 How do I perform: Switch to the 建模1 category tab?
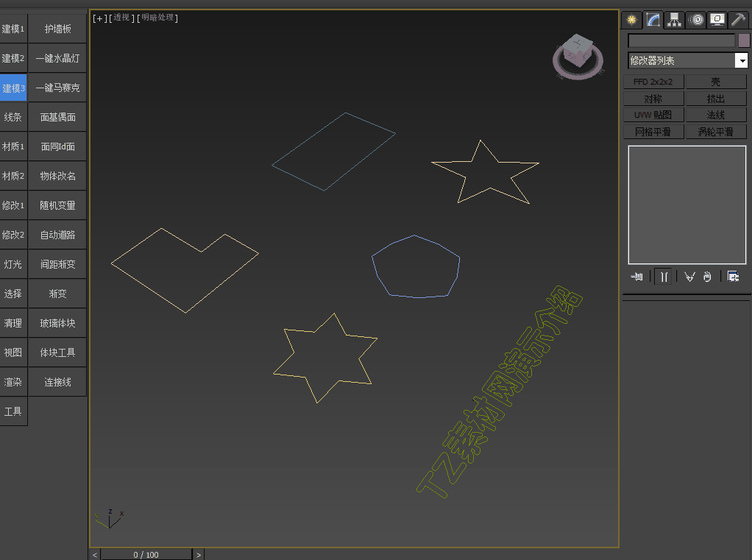[x=13, y=29]
